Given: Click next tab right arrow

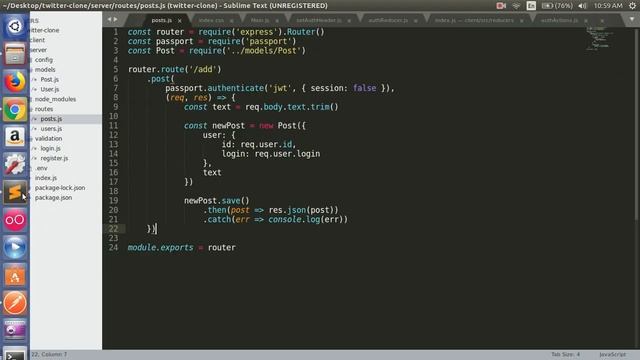Looking at the screenshot, I should [x=116, y=19].
